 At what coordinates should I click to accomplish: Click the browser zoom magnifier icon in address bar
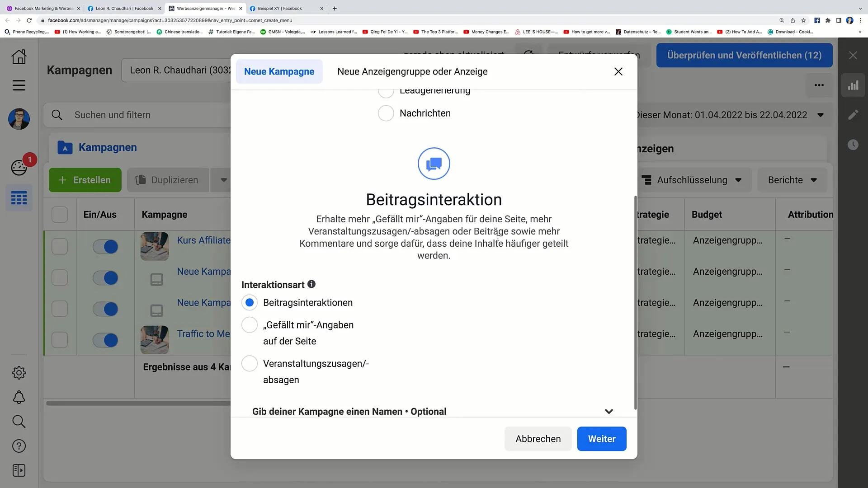782,20
